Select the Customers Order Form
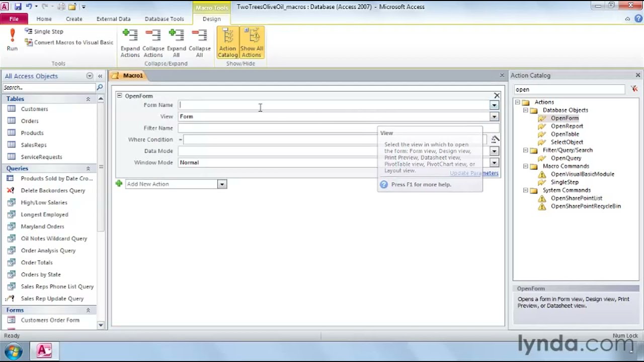The height and width of the screenshot is (362, 644). tap(50, 320)
